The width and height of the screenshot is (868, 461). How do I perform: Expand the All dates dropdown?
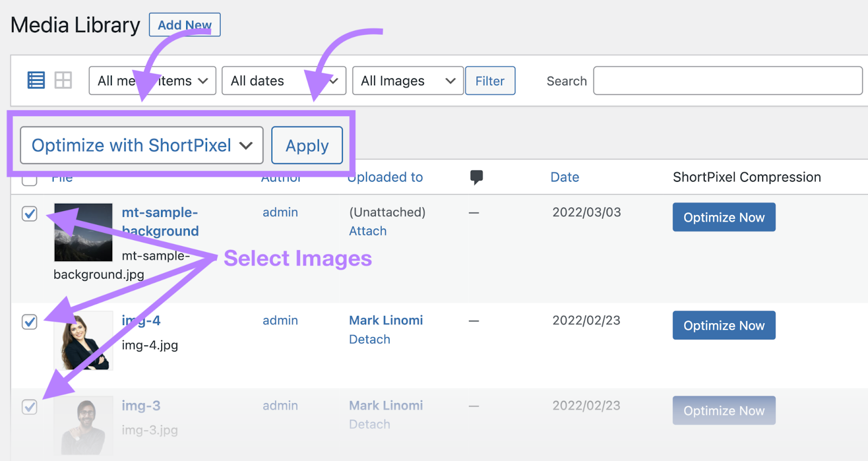coord(283,81)
